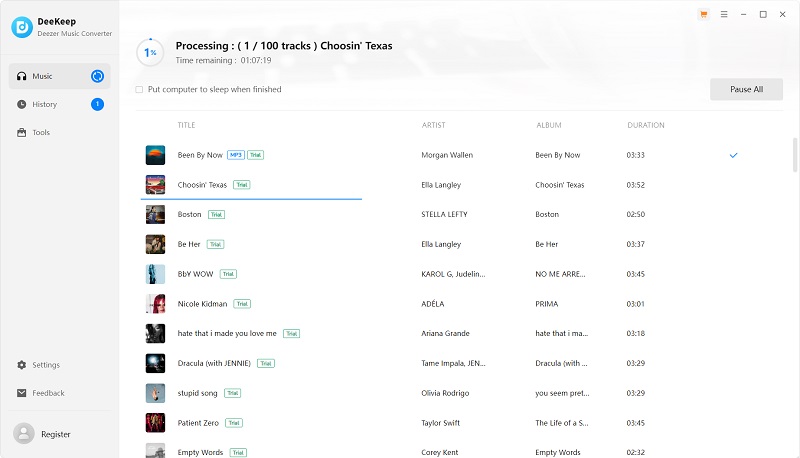This screenshot has height=458, width=800.
Task: Click the Choosin' Texas conversion progress bar
Action: click(x=251, y=199)
